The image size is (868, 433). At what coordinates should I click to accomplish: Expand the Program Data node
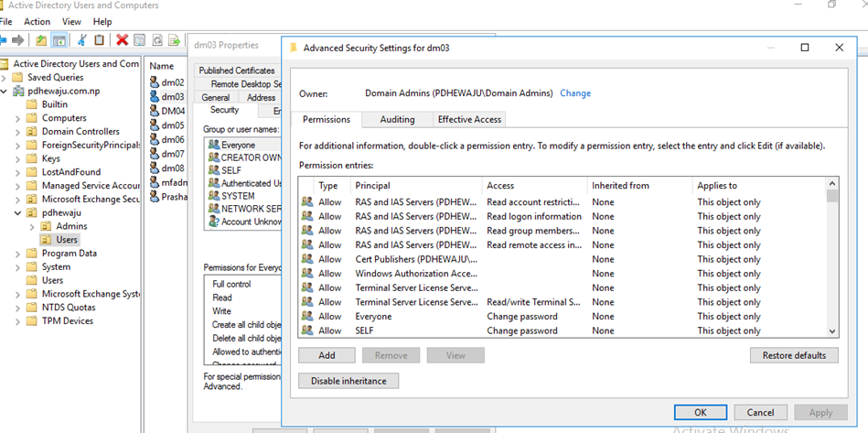pos(17,253)
